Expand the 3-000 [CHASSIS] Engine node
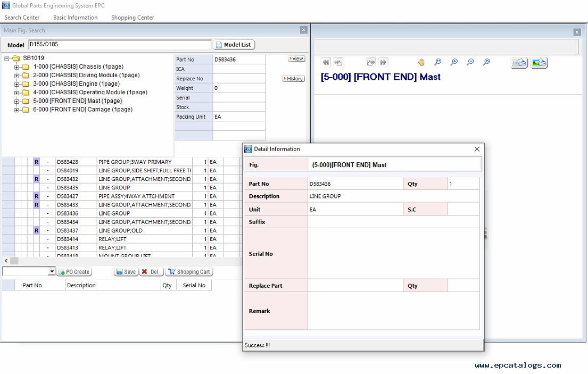The width and height of the screenshot is (588, 374). pos(17,84)
